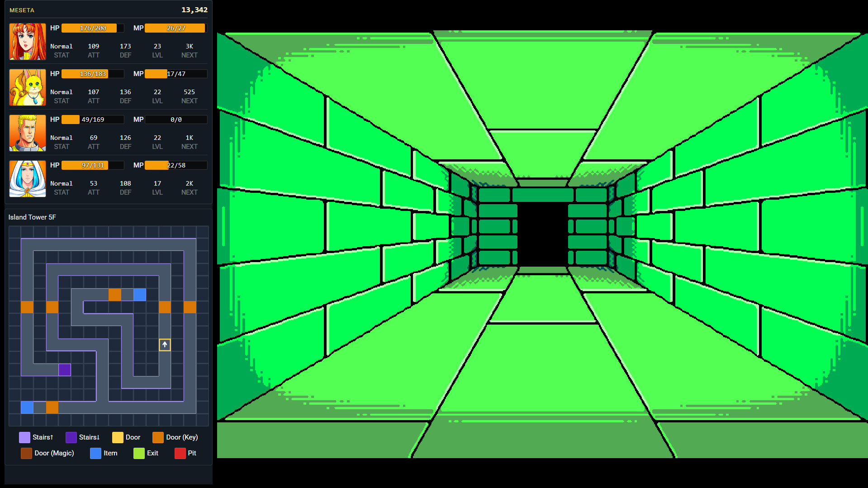Click the red Pit marker in the legend
This screenshot has width=868, height=488.
[180, 453]
